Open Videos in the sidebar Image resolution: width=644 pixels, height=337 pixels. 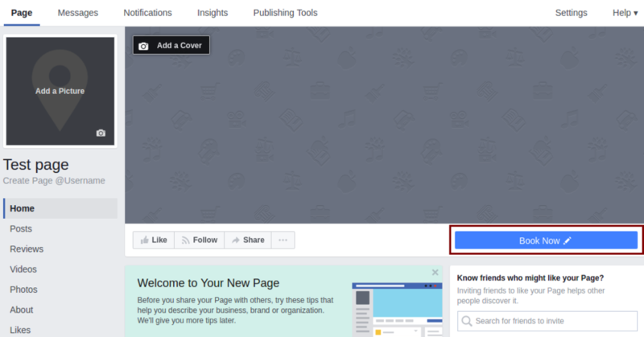click(x=23, y=269)
